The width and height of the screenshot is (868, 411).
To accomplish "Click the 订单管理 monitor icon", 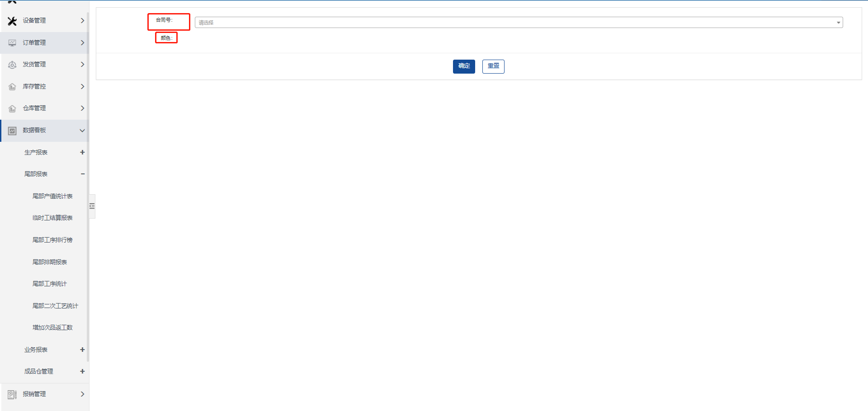I will (12, 43).
